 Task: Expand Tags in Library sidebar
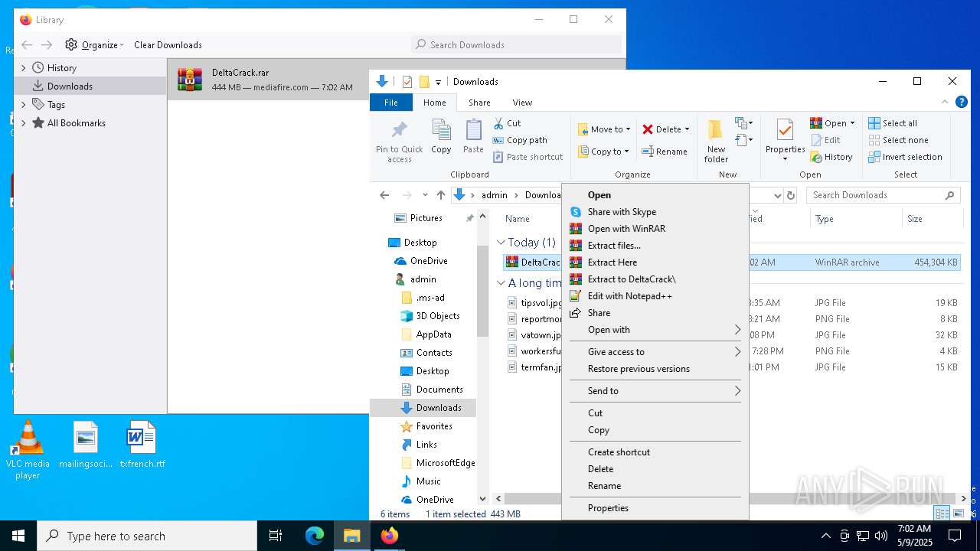(x=23, y=105)
